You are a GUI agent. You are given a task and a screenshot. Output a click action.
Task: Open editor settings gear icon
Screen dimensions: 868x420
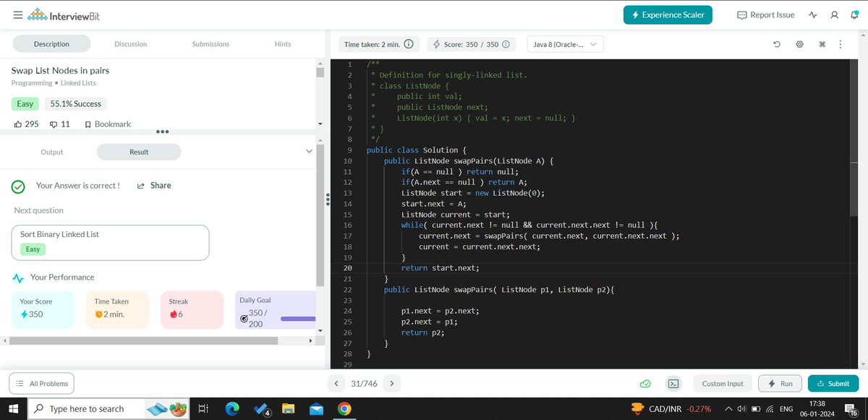point(799,44)
